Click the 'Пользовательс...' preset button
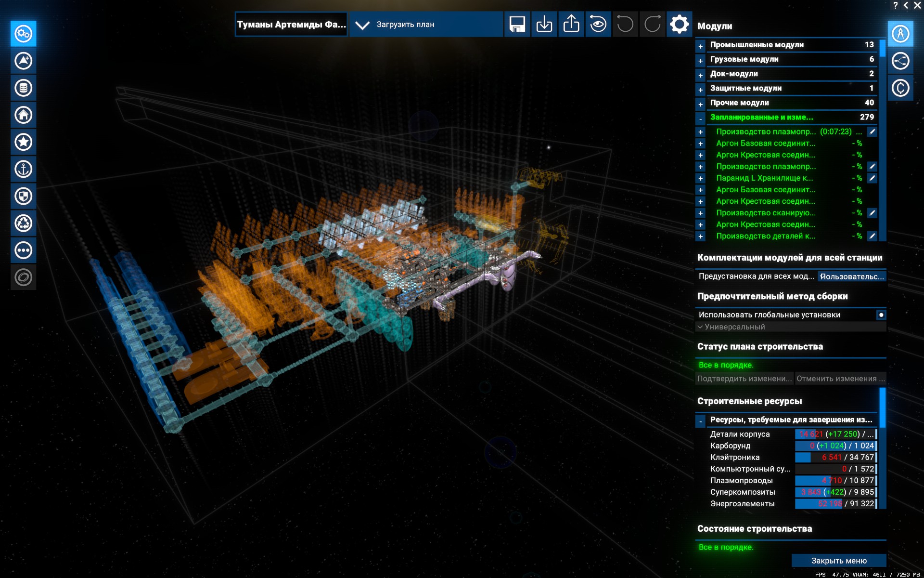 [x=851, y=276]
